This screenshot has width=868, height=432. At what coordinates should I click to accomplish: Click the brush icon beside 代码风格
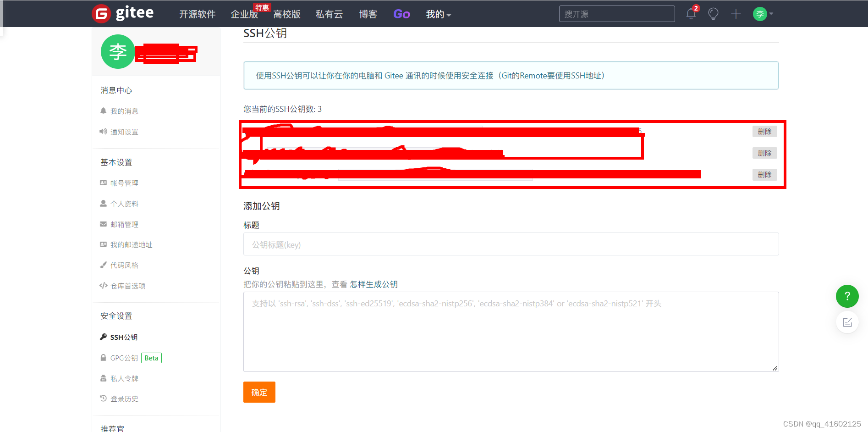[x=103, y=265]
